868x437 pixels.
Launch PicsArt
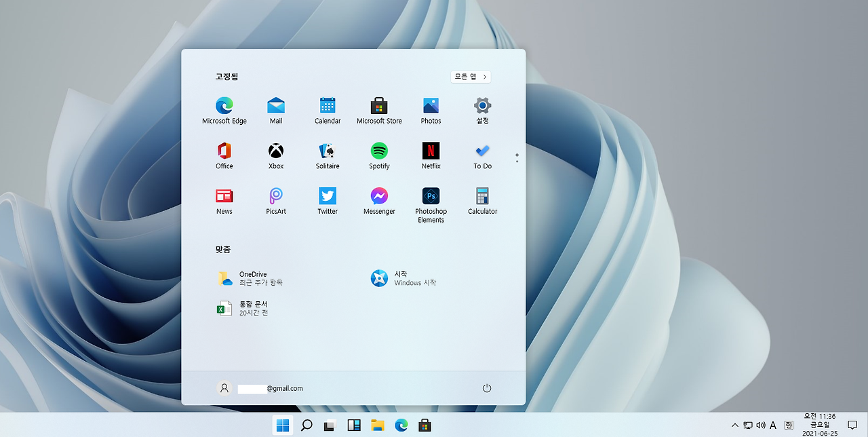point(276,202)
